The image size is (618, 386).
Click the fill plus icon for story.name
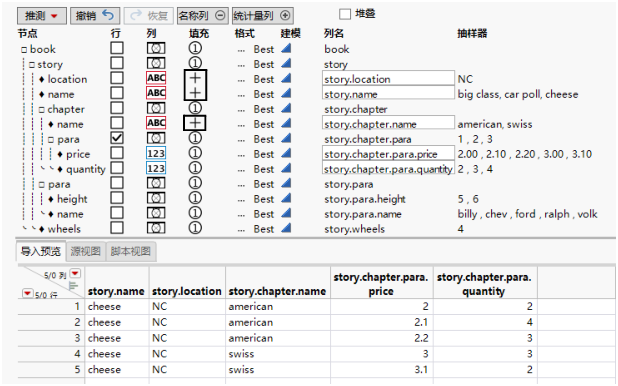point(195,93)
